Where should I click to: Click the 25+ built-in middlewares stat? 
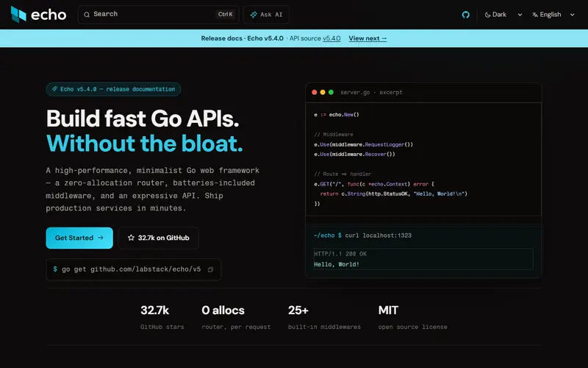click(324, 317)
